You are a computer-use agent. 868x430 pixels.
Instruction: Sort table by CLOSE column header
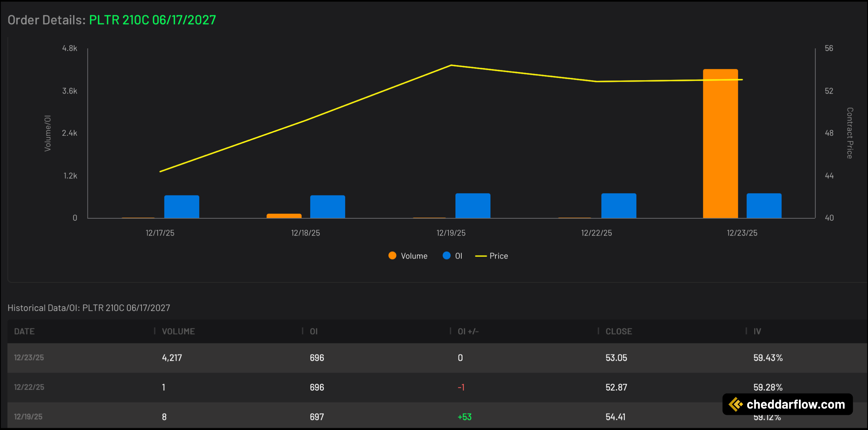619,331
